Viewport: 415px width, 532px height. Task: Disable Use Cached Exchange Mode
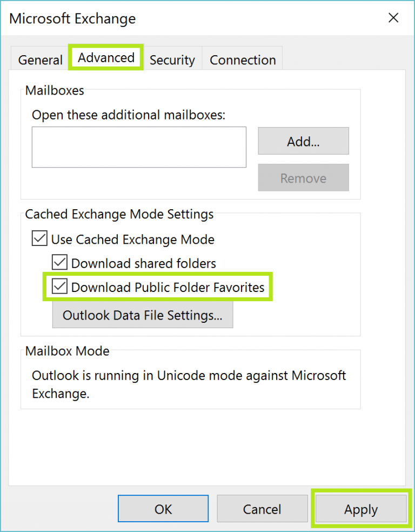38,239
